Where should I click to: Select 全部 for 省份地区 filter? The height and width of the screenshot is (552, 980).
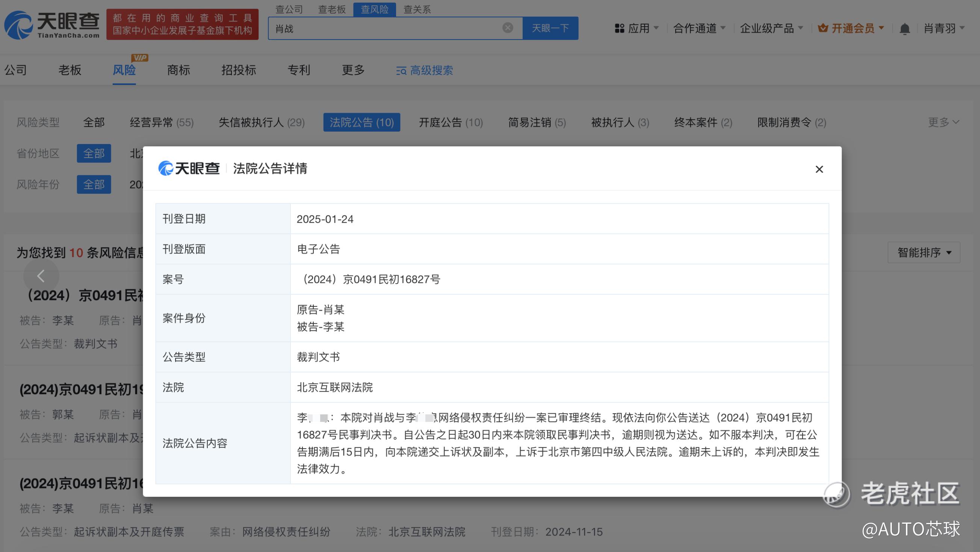(x=94, y=153)
